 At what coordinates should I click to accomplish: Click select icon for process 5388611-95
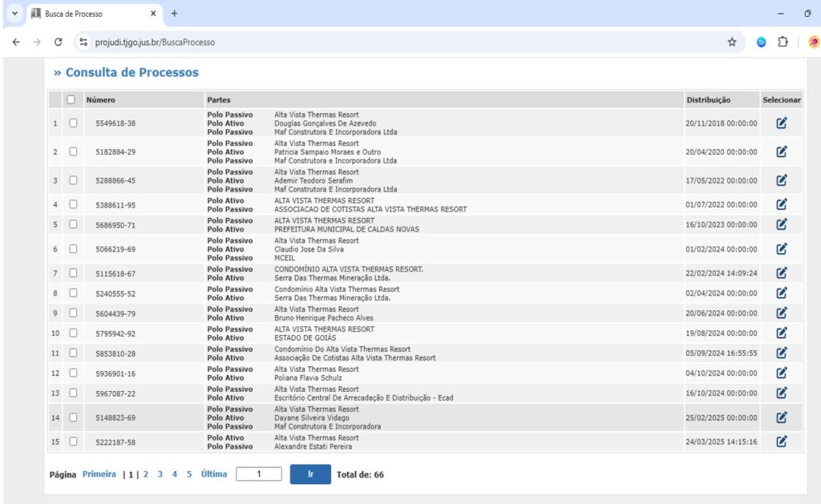pos(782,204)
